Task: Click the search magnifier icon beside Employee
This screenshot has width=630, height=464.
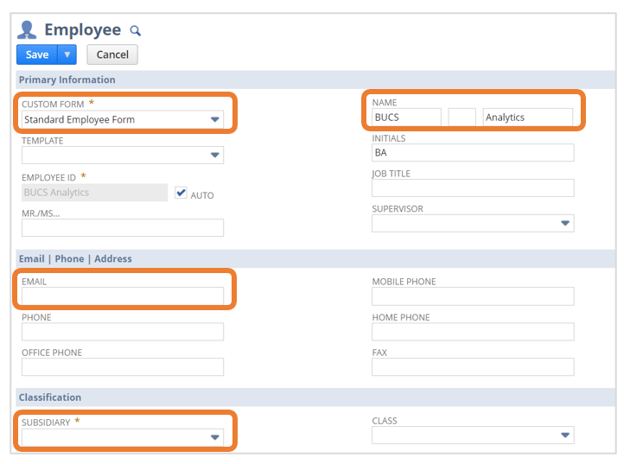Action: pyautogui.click(x=136, y=31)
